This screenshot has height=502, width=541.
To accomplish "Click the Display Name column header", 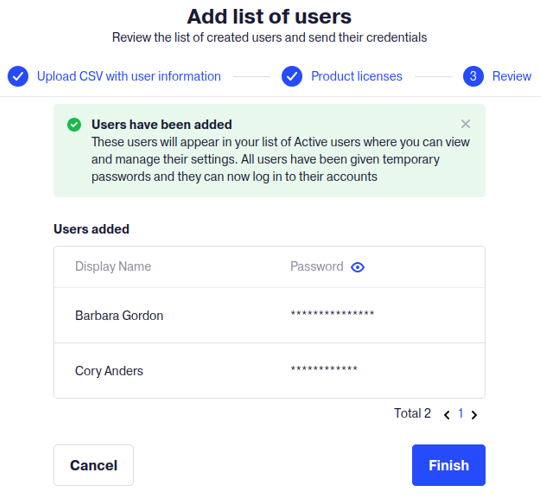I will click(113, 266).
